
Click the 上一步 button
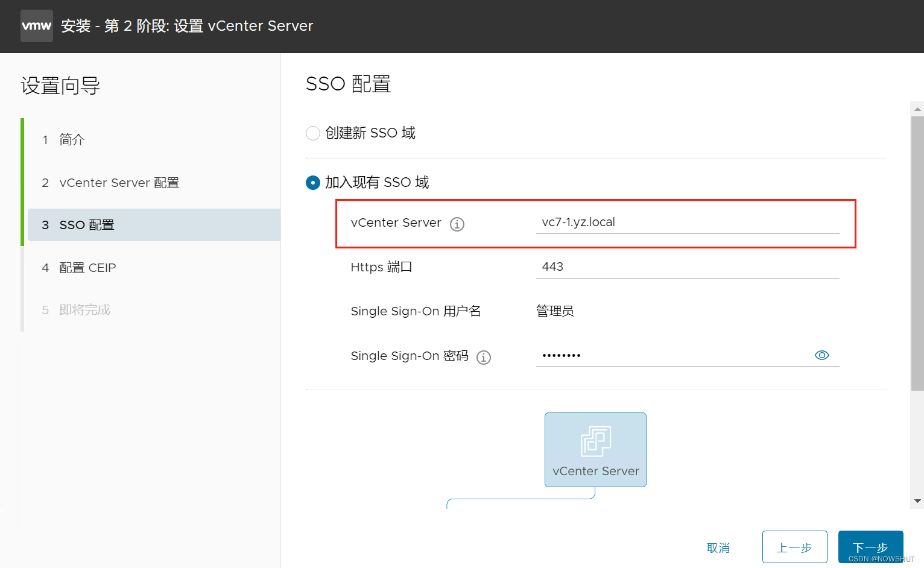794,547
